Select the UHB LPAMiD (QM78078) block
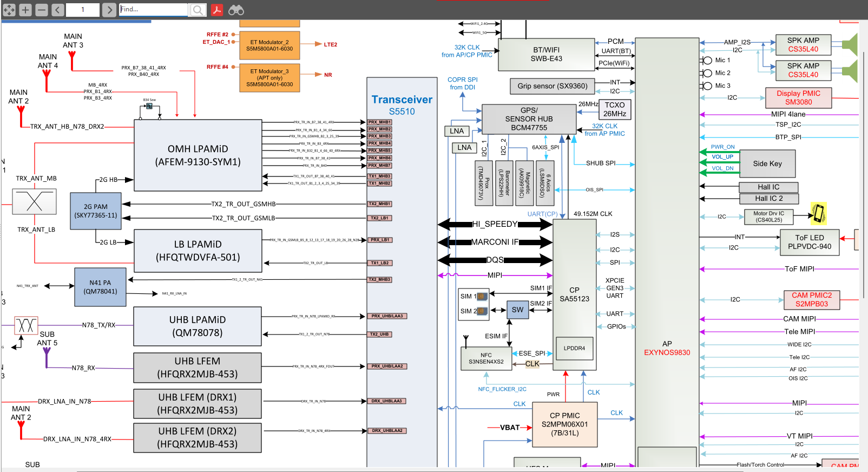The image size is (868, 472). pyautogui.click(x=198, y=326)
